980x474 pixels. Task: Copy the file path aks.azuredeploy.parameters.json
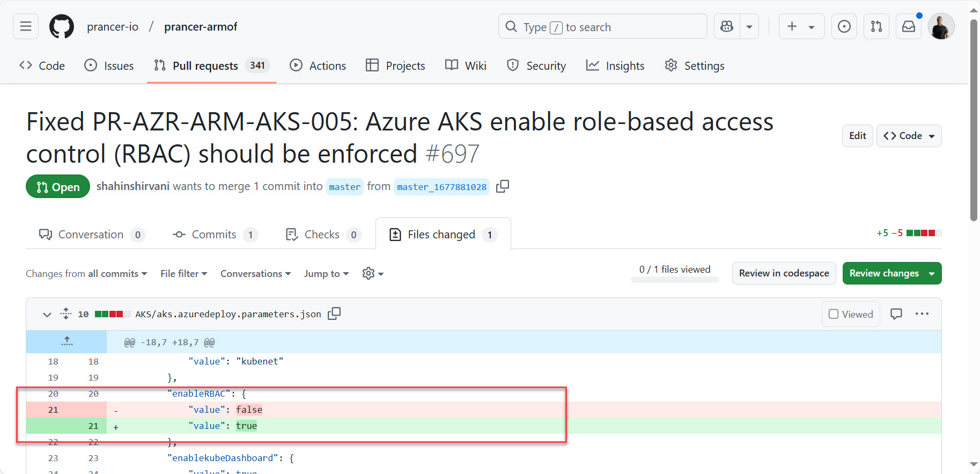[334, 313]
